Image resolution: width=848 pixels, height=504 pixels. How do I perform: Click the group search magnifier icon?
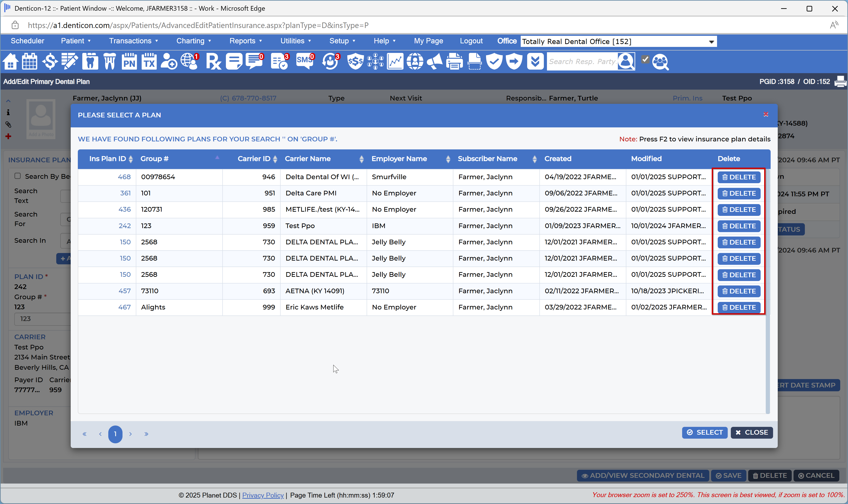pos(661,62)
